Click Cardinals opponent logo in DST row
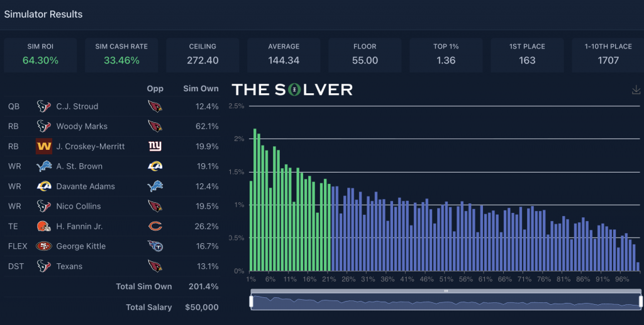The height and width of the screenshot is (325, 644). click(155, 266)
